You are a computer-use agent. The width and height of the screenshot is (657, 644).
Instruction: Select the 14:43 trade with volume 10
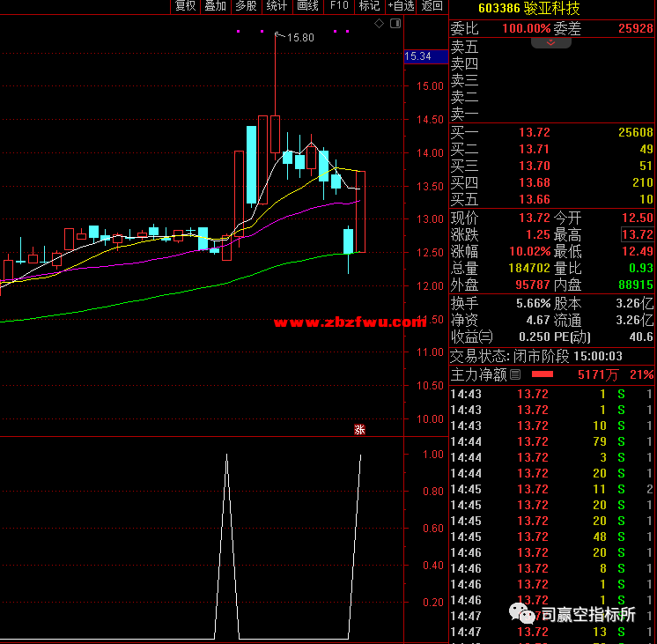[x=550, y=426]
